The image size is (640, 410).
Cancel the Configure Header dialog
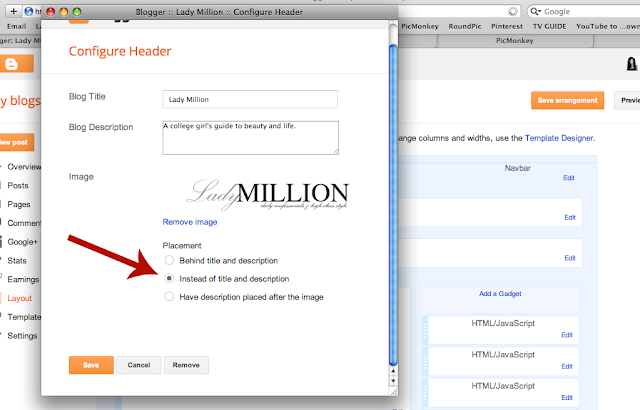pos(139,365)
